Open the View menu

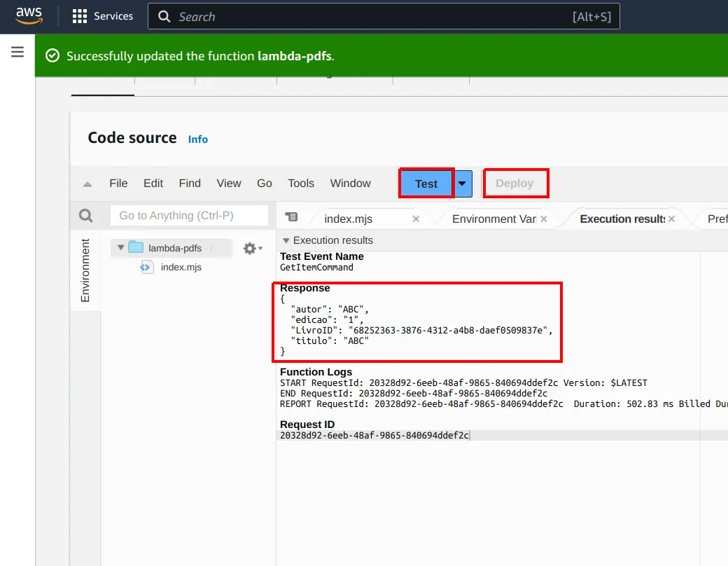229,183
